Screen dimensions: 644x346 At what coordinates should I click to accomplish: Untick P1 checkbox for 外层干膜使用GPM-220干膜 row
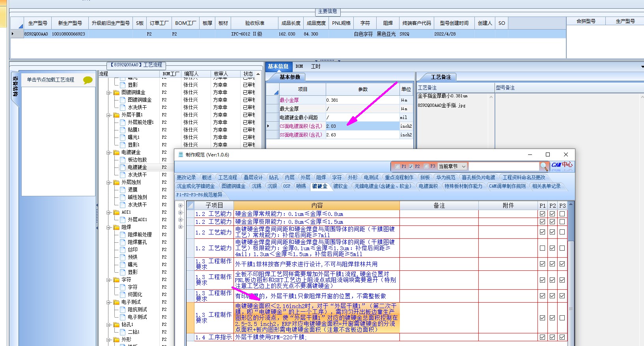542,337
